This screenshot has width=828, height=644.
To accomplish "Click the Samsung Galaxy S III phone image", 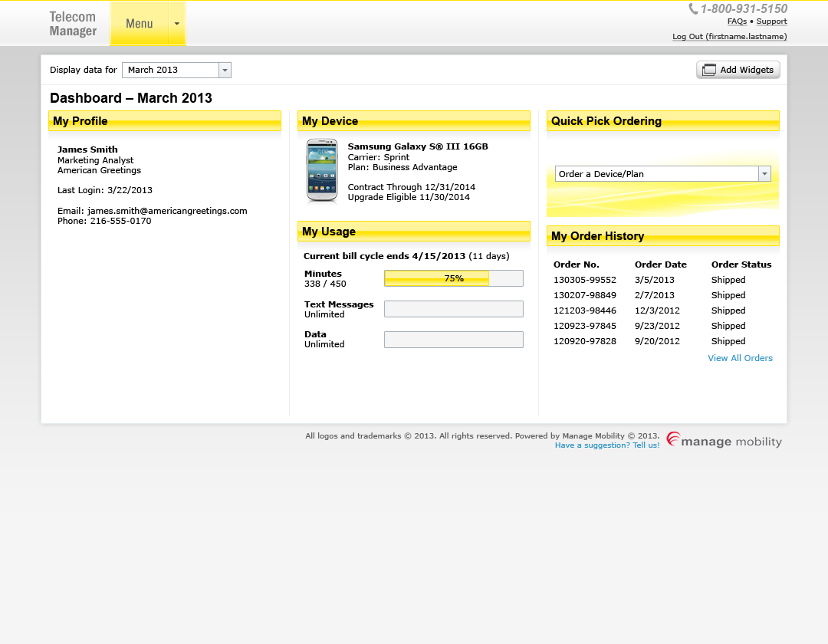I will tap(321, 171).
